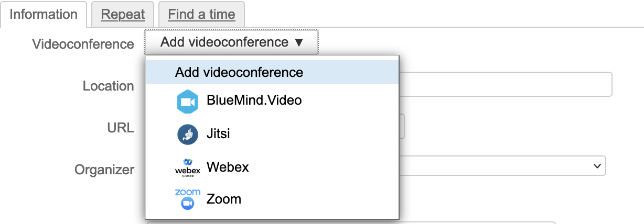This screenshot has height=224, width=644.
Task: Click the Organizer field label
Action: tap(104, 170)
